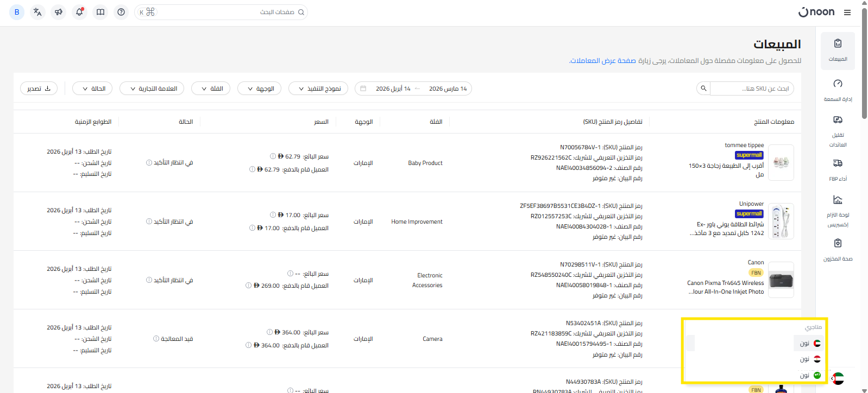Viewport: 868px width, 393px height.
Task: Click the تصدير export button
Action: 39,88
